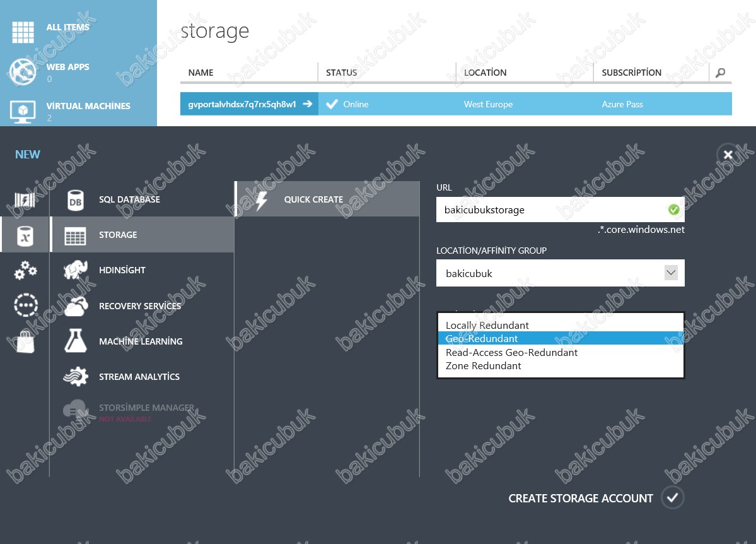Open the bakicubuk affinity group combo box
The height and width of the screenshot is (544, 756).
tap(561, 273)
